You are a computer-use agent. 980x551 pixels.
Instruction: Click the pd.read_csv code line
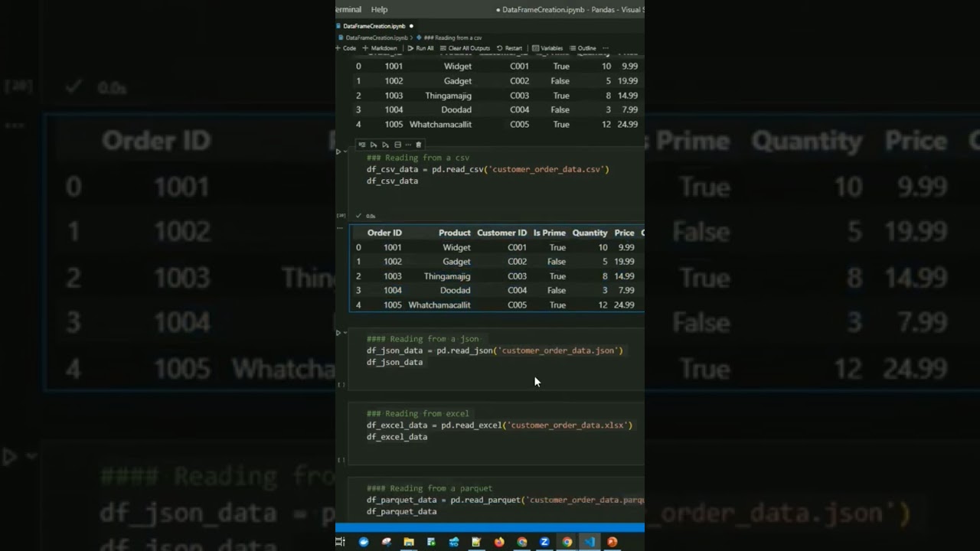point(488,169)
